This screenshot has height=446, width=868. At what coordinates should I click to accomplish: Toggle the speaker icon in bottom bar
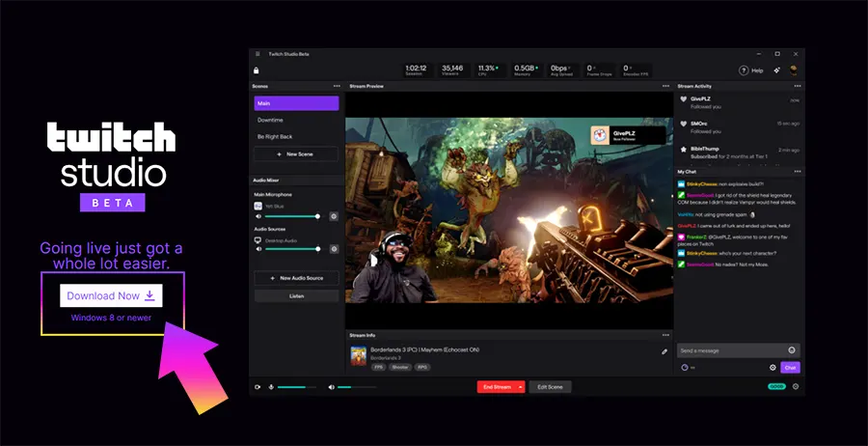(331, 387)
